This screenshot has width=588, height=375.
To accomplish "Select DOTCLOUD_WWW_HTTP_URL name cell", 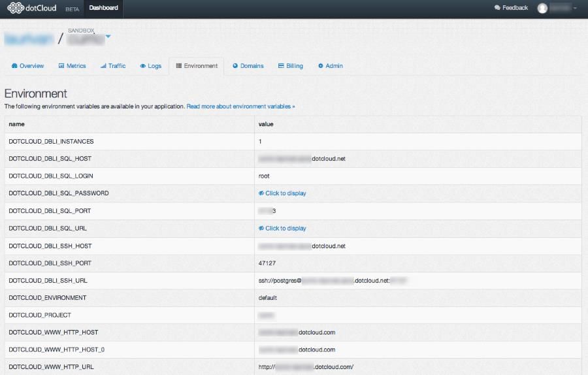I will pos(129,367).
